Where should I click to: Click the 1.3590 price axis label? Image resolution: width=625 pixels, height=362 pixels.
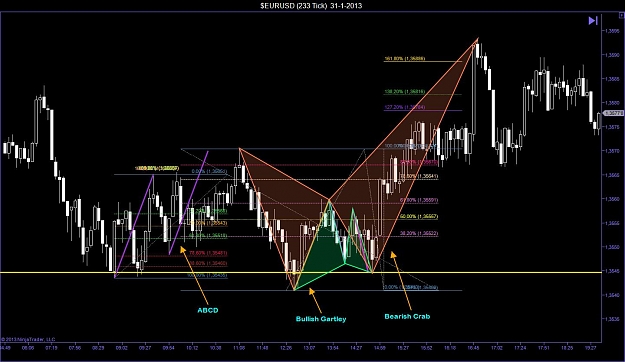coord(613,54)
